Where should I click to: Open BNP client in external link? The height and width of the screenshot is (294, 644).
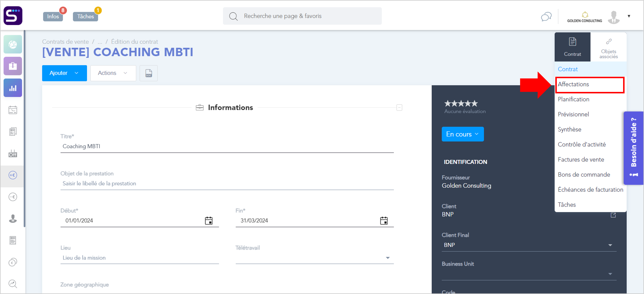point(613,215)
